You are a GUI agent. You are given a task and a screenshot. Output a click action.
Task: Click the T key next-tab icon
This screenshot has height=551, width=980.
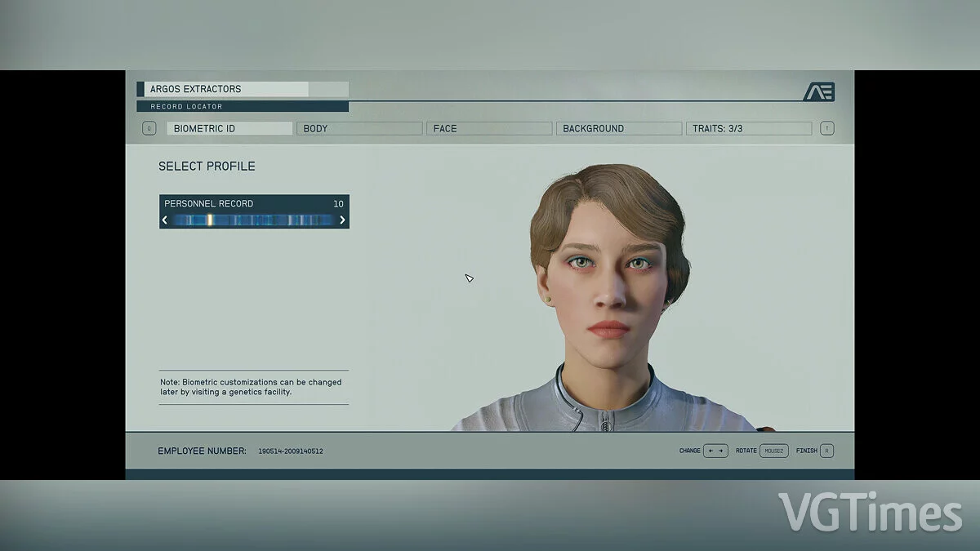pyautogui.click(x=827, y=128)
